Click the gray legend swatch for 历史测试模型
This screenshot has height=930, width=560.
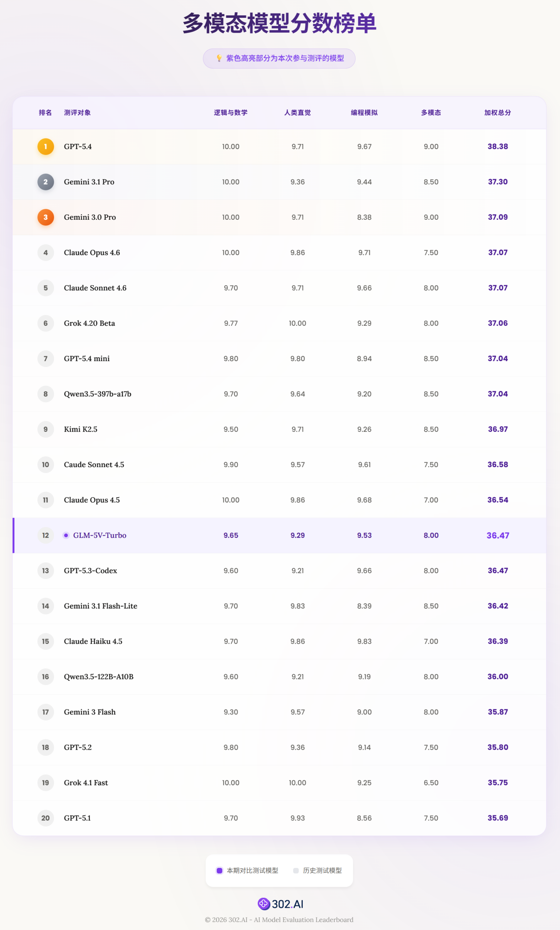[x=296, y=870]
